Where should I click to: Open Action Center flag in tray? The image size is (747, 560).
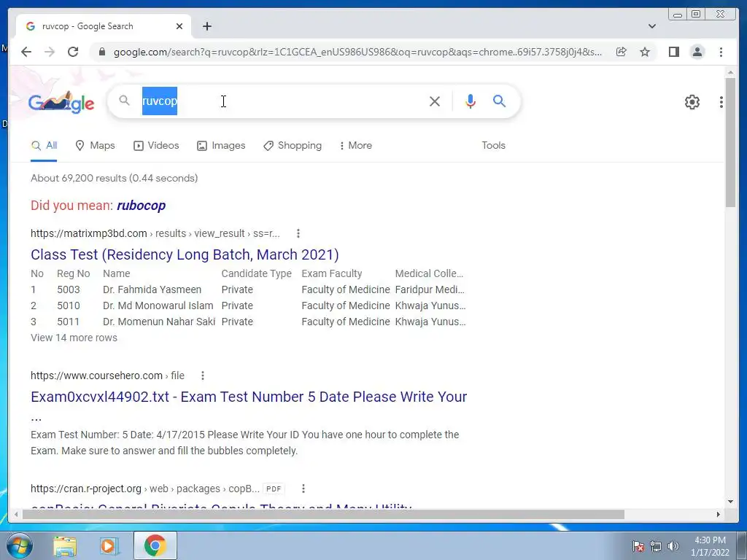tap(638, 546)
